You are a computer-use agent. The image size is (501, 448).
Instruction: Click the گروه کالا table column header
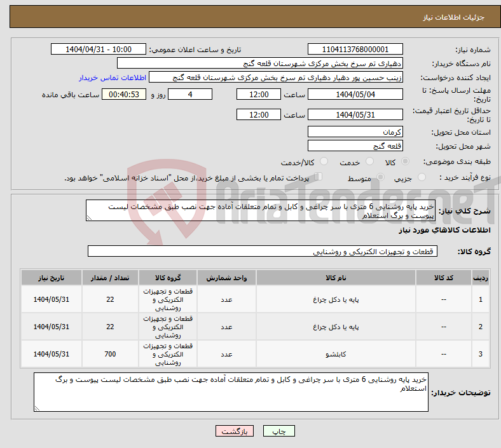(x=168, y=278)
